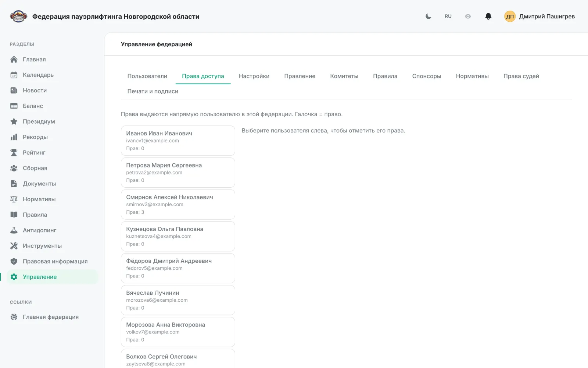
Task: Select the Права доступа tab
Action: point(203,76)
